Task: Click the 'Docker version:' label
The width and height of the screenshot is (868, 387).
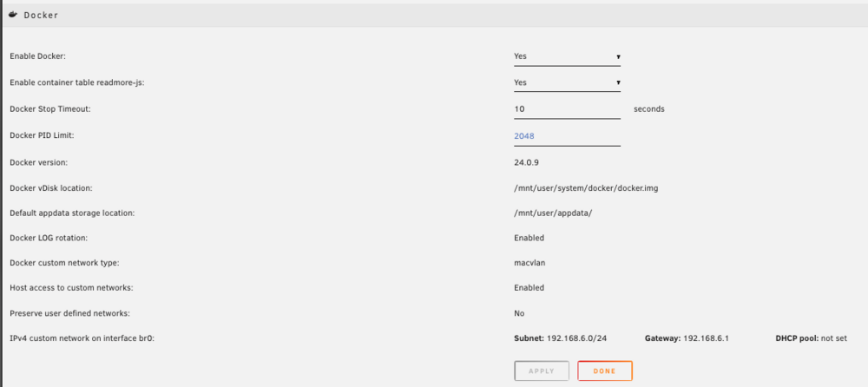Action: 39,162
